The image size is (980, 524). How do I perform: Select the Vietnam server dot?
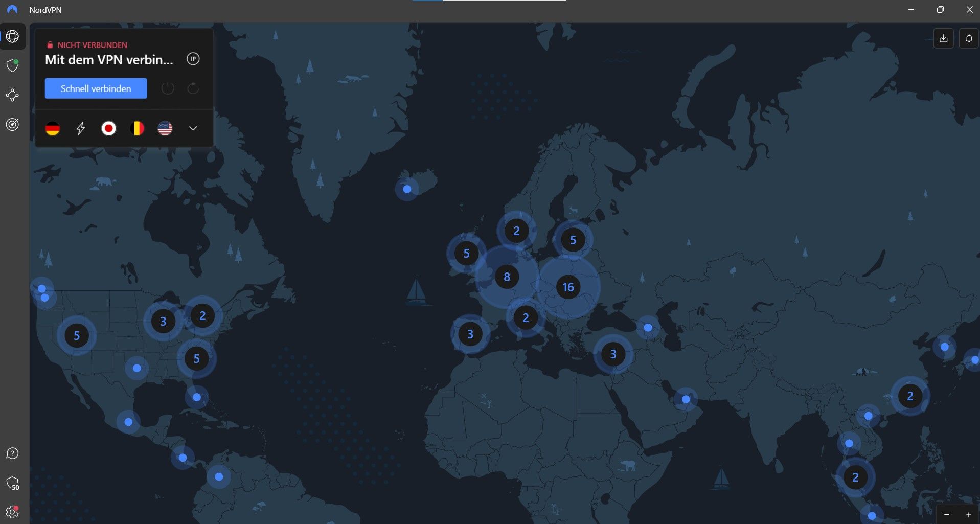868,416
